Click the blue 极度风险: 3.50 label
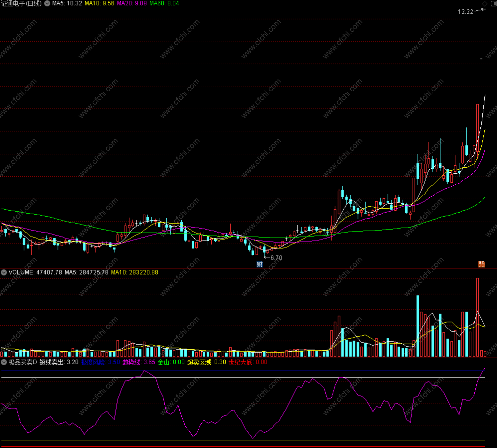 pos(100,362)
